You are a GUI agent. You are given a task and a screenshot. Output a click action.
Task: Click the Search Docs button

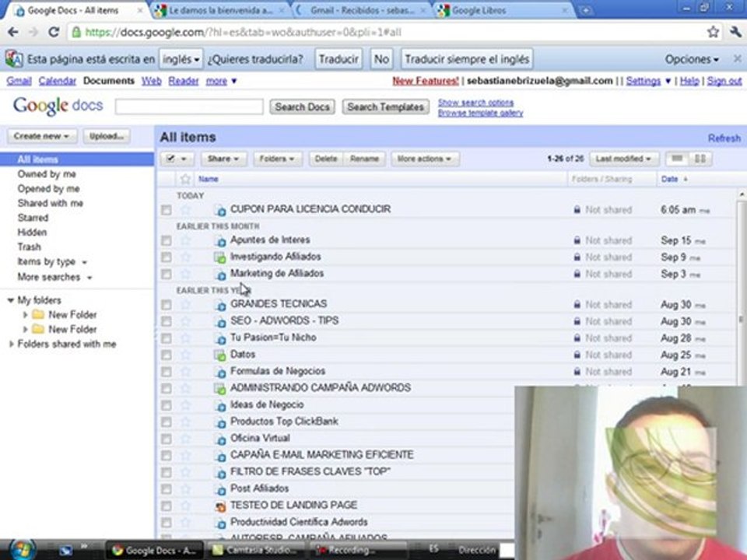[x=303, y=107]
